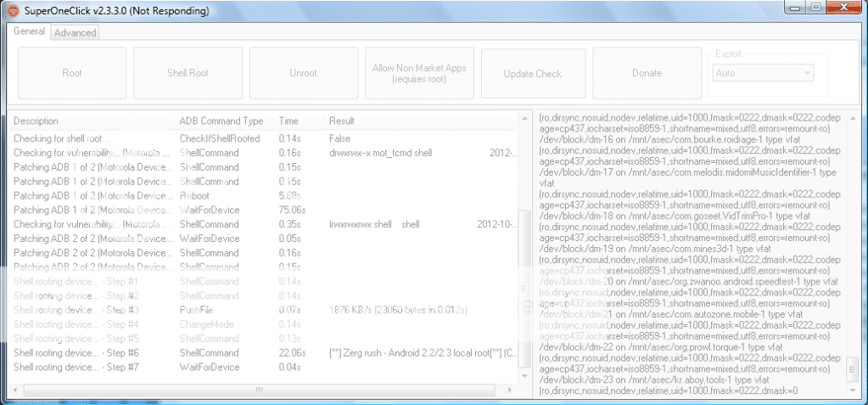Click the Donate button

point(647,73)
